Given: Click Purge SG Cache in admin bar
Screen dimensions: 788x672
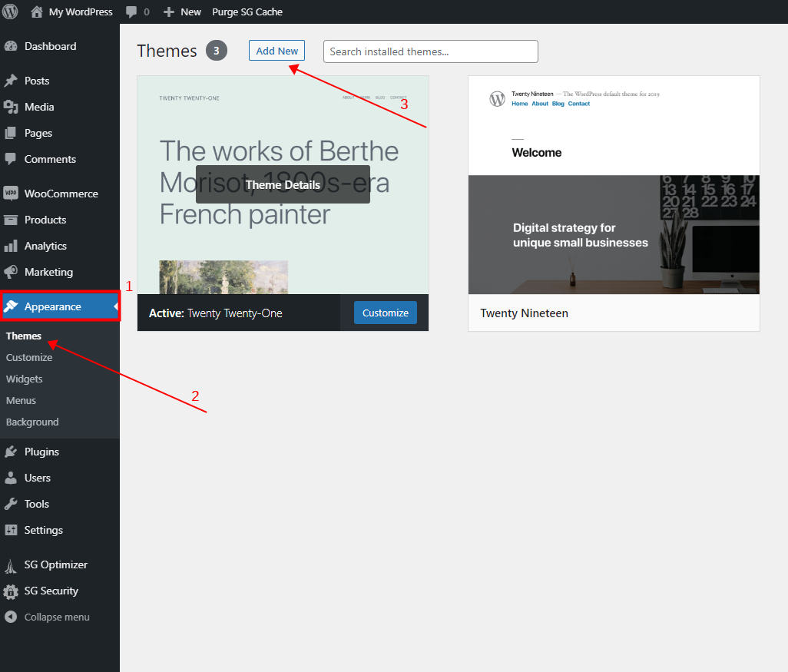Looking at the screenshot, I should [247, 12].
